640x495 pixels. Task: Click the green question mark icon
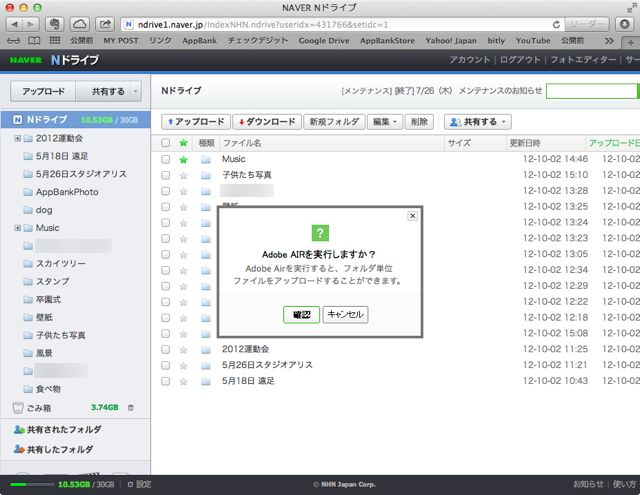click(320, 233)
